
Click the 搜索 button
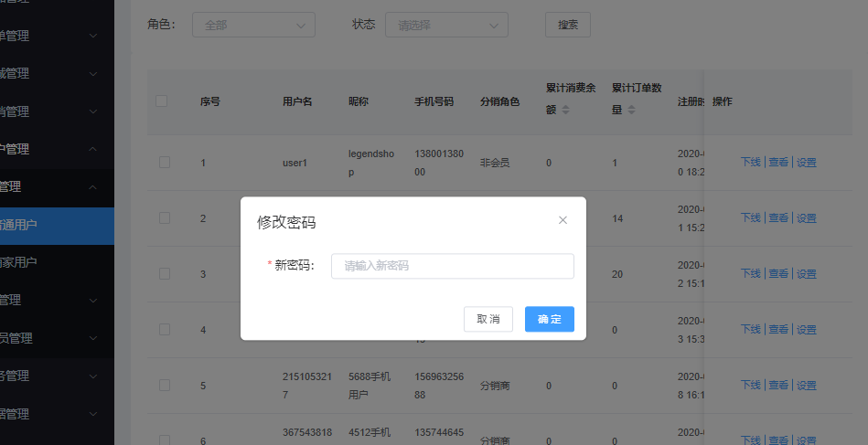pos(567,26)
